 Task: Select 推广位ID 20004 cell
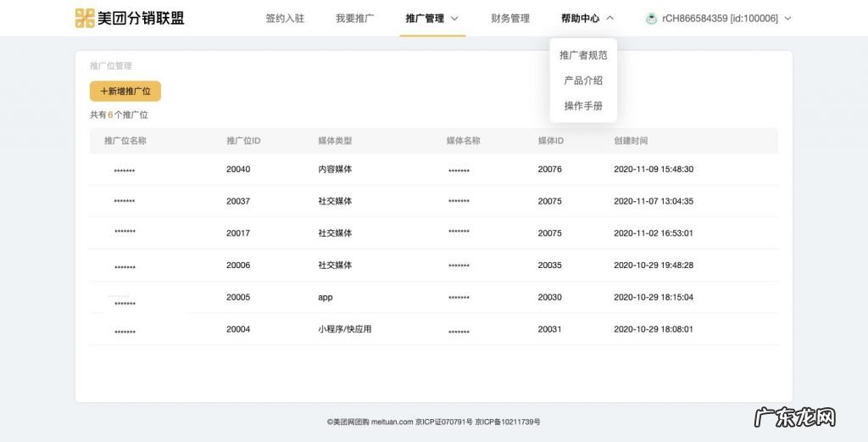238,329
